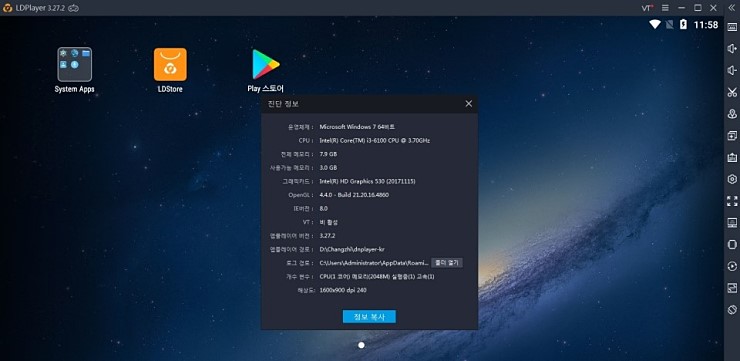Click the 진단 정보 dialog title
740x361 pixels.
pyautogui.click(x=283, y=104)
